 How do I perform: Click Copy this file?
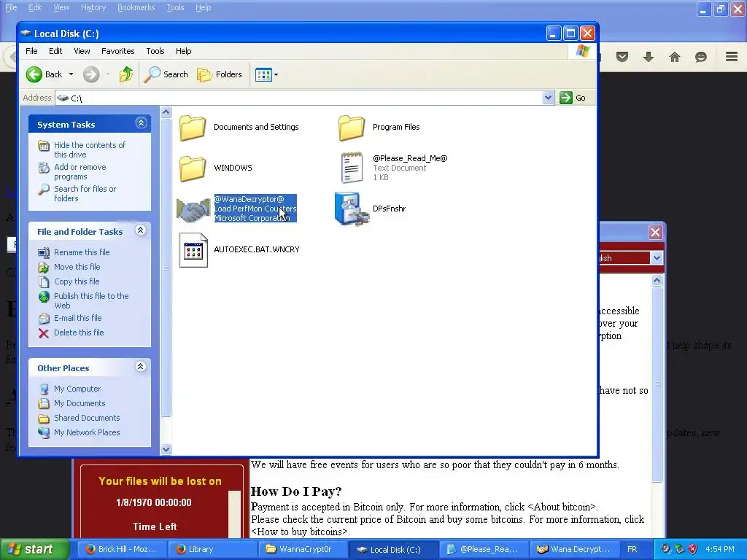(x=76, y=281)
